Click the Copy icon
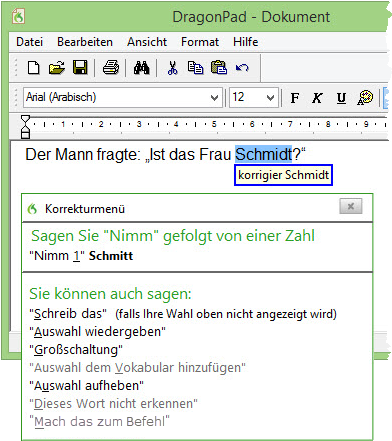The height and width of the screenshot is (441, 392). pyautogui.click(x=195, y=68)
